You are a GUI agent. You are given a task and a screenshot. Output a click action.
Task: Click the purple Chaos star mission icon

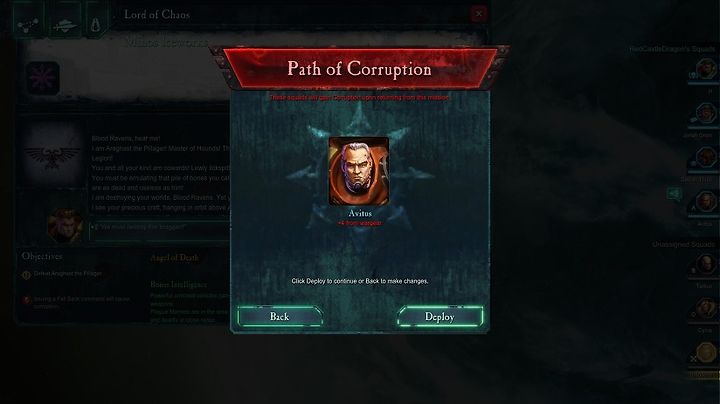point(43,78)
